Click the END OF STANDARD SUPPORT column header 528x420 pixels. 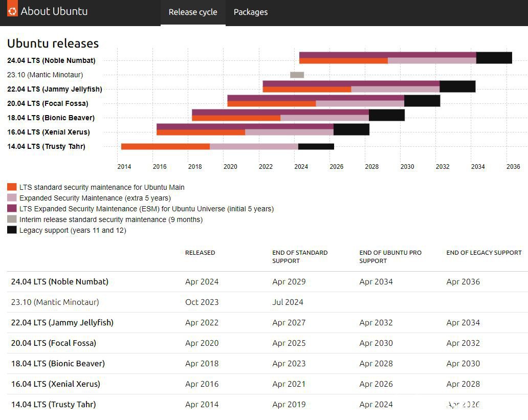[300, 257]
